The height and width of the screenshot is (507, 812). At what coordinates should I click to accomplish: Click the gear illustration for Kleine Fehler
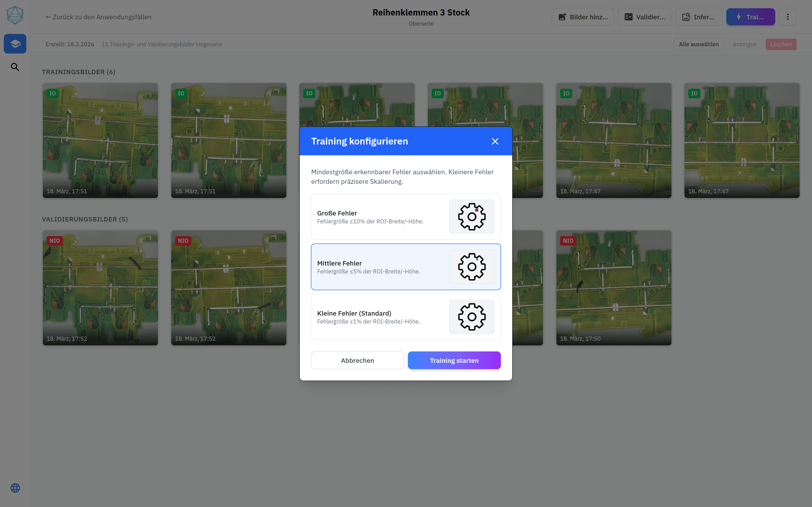[x=471, y=317]
